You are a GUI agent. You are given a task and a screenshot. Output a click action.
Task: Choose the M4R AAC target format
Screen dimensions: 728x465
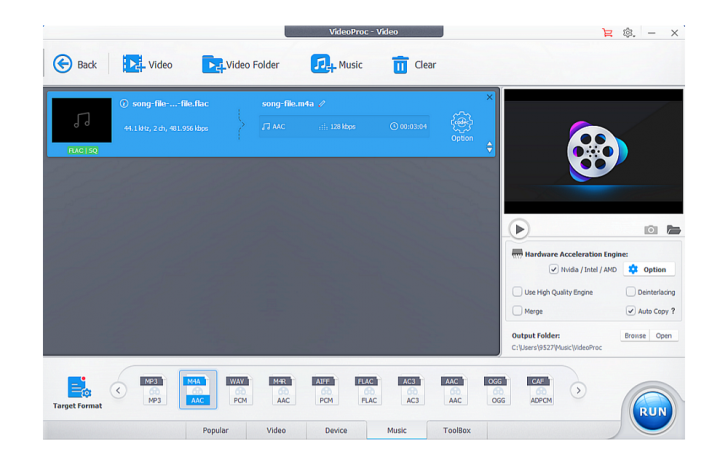tap(283, 390)
